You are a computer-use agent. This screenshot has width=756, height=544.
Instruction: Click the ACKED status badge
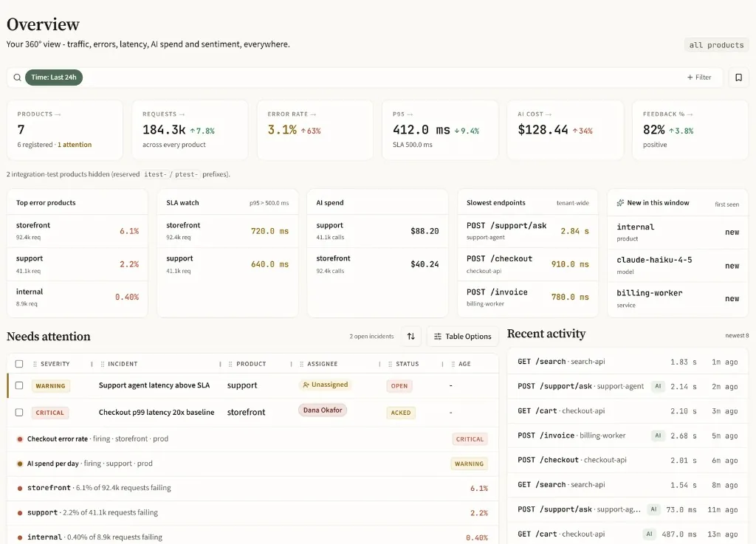401,413
